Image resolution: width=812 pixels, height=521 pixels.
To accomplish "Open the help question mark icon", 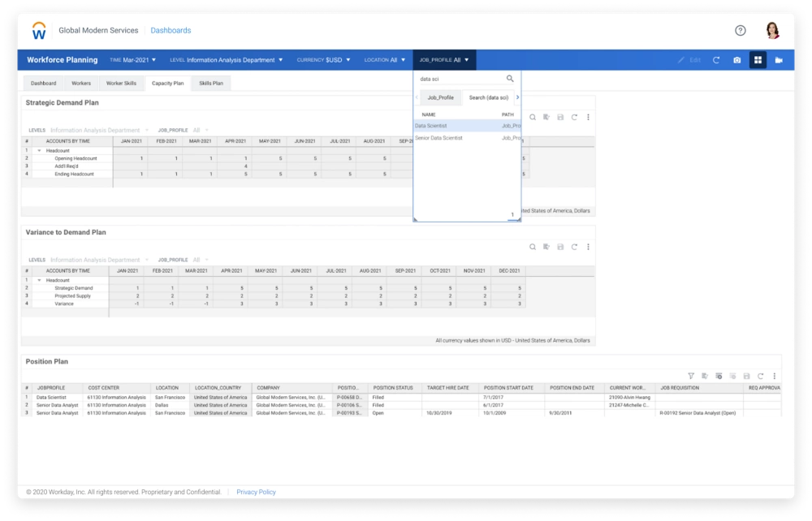I will pyautogui.click(x=740, y=31).
